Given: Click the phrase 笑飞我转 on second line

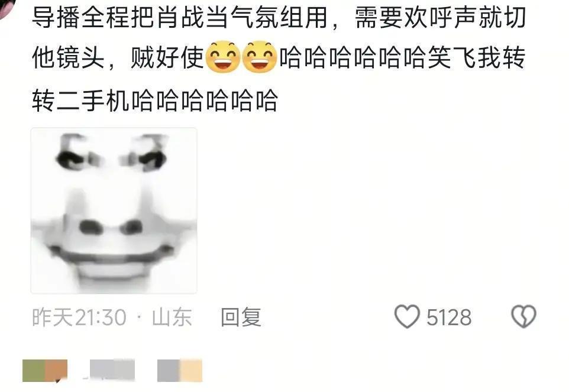Looking at the screenshot, I should 477,58.
